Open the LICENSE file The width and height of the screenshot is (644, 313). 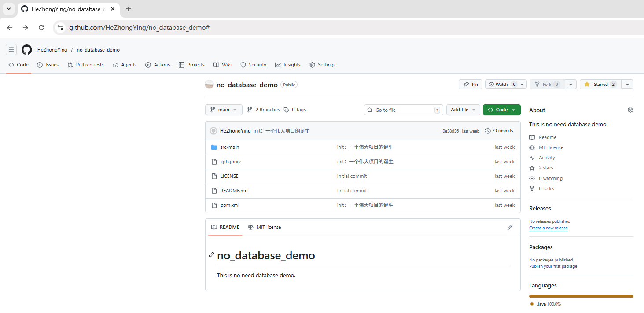229,176
